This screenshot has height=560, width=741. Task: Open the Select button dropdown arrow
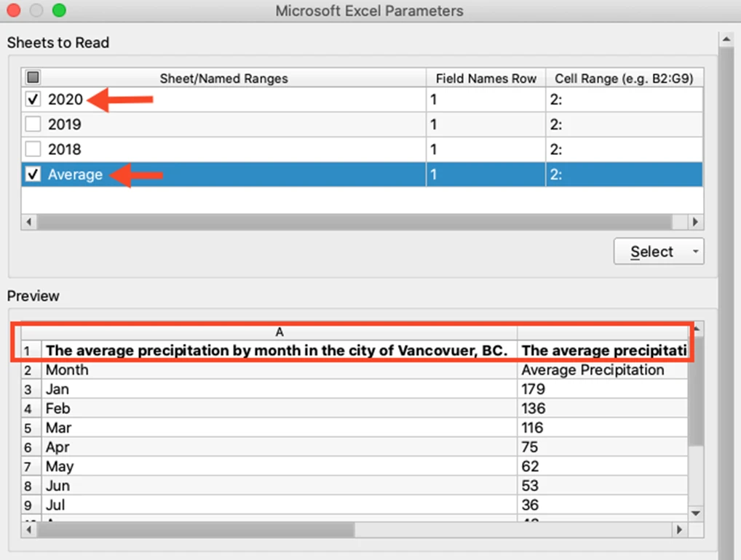(x=695, y=251)
